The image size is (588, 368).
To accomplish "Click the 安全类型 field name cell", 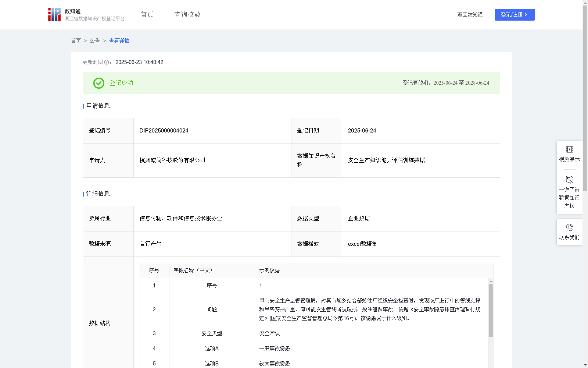I will (x=212, y=333).
